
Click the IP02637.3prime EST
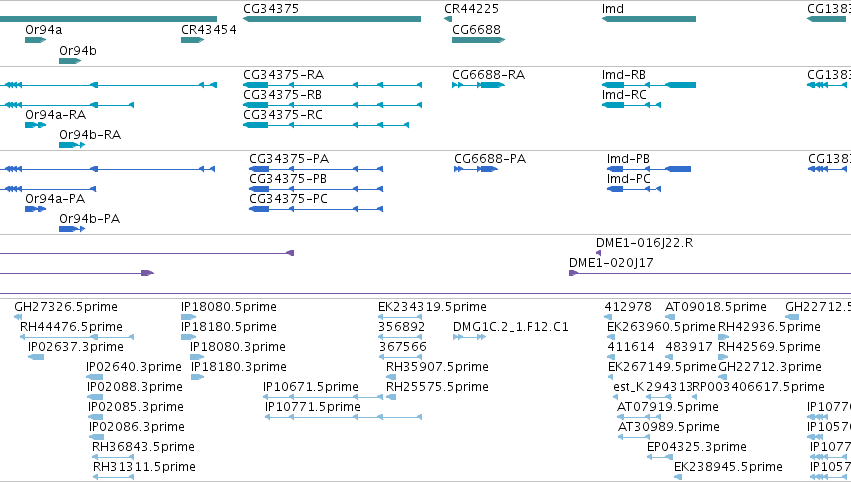click(x=36, y=357)
